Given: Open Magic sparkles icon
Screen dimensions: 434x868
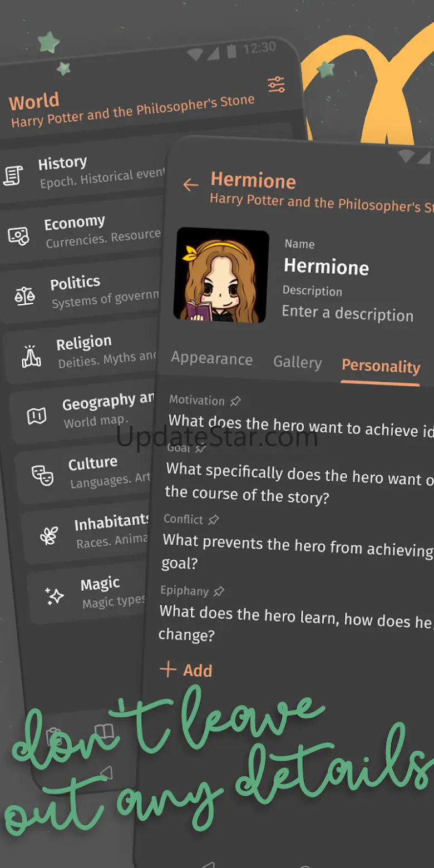Looking at the screenshot, I should coord(55,596).
